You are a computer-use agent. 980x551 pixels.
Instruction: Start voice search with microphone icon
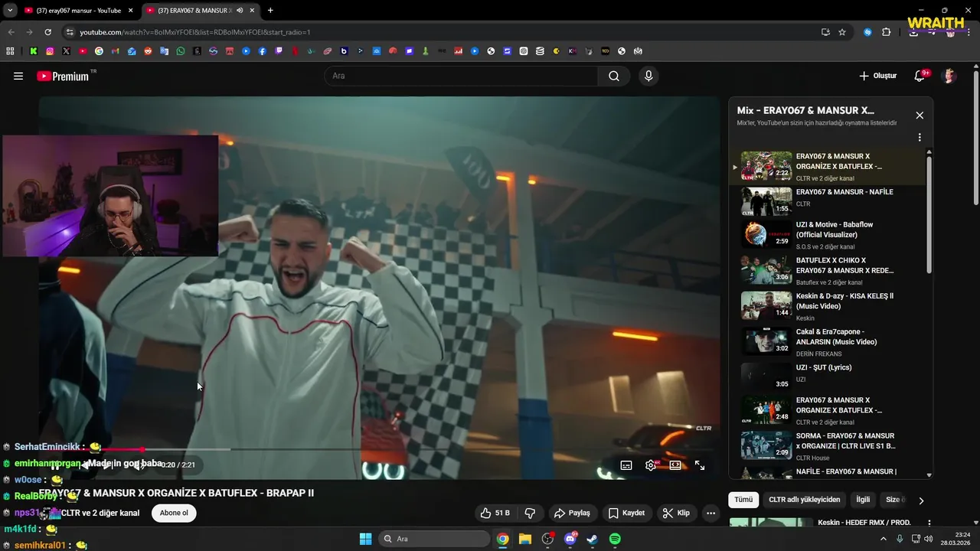(x=648, y=76)
